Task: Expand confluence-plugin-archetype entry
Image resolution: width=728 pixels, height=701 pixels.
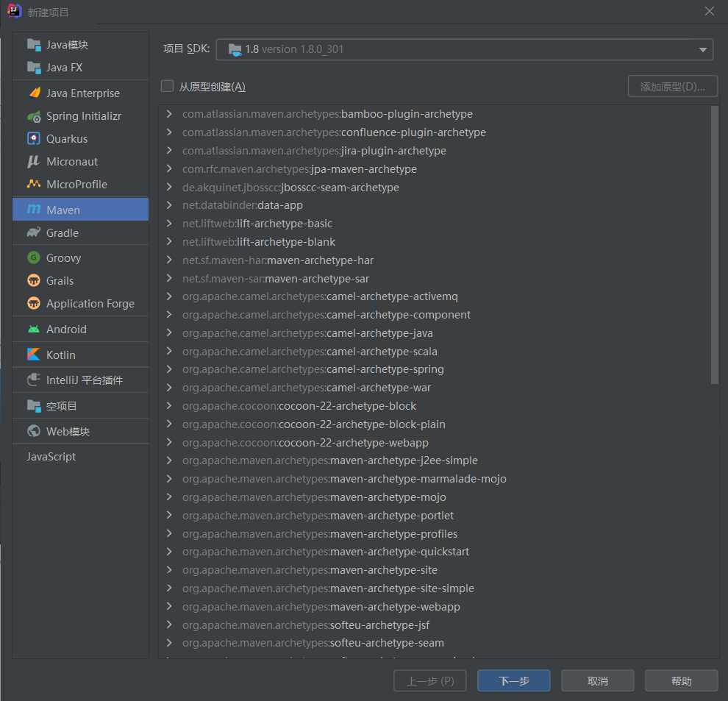Action: [169, 132]
